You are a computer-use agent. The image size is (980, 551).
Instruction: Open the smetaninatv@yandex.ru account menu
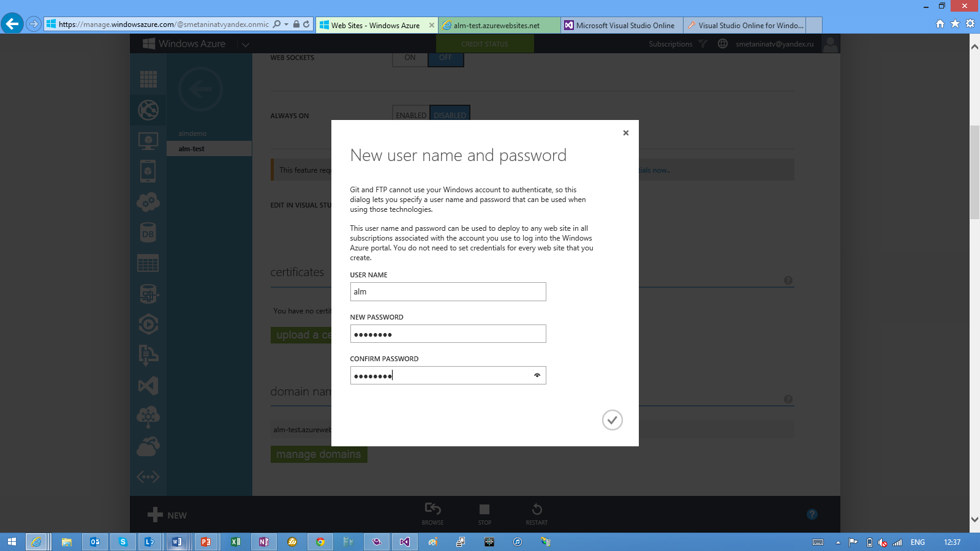[x=775, y=44]
